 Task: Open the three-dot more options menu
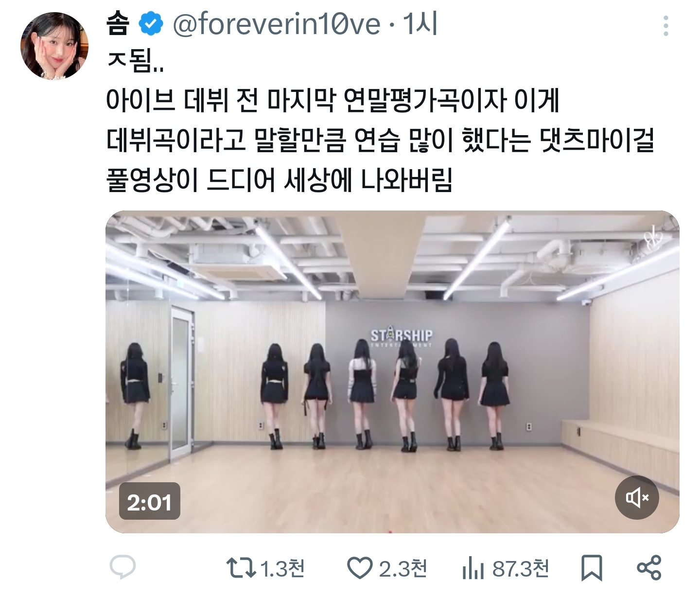[x=665, y=26]
